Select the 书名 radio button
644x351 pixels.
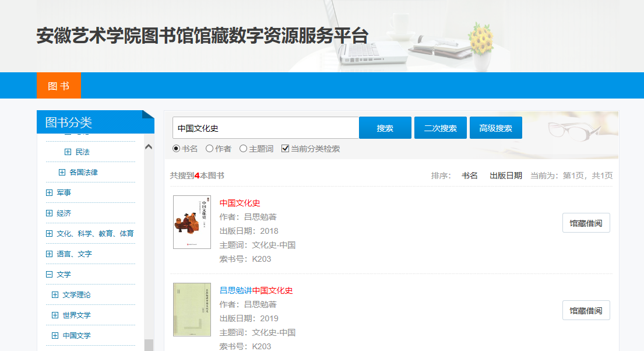176,149
